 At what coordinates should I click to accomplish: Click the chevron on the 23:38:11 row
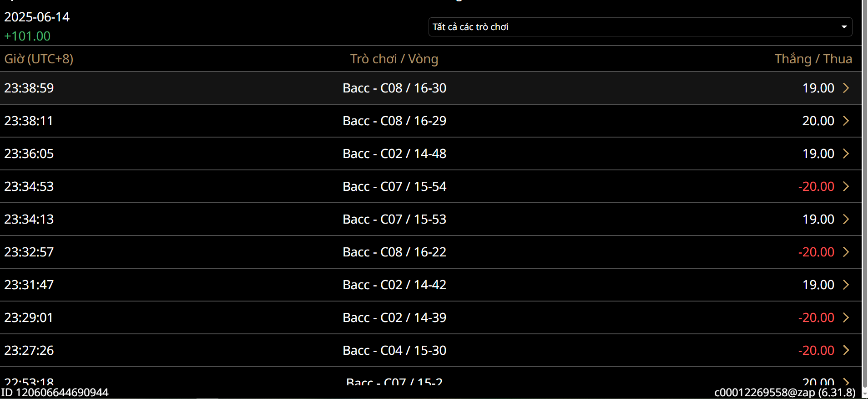pos(846,121)
